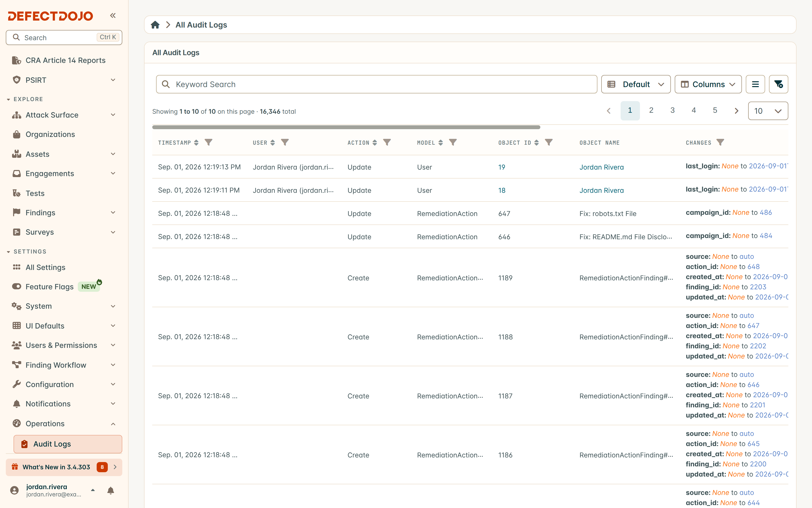The image size is (812, 508).
Task: Go to previous page with left arrow
Action: 609,111
